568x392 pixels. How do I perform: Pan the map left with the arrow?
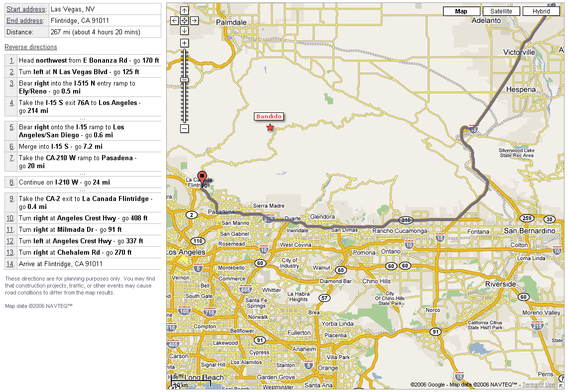tap(174, 20)
